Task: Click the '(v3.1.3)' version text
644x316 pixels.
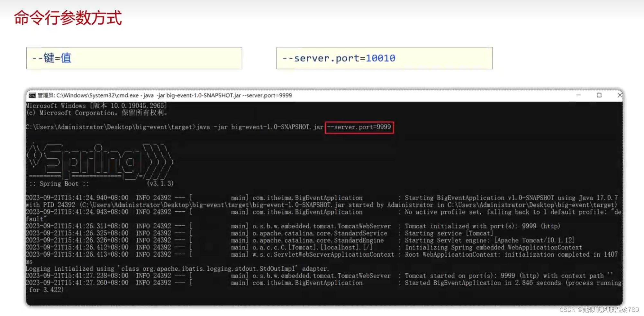Action: pyautogui.click(x=160, y=184)
